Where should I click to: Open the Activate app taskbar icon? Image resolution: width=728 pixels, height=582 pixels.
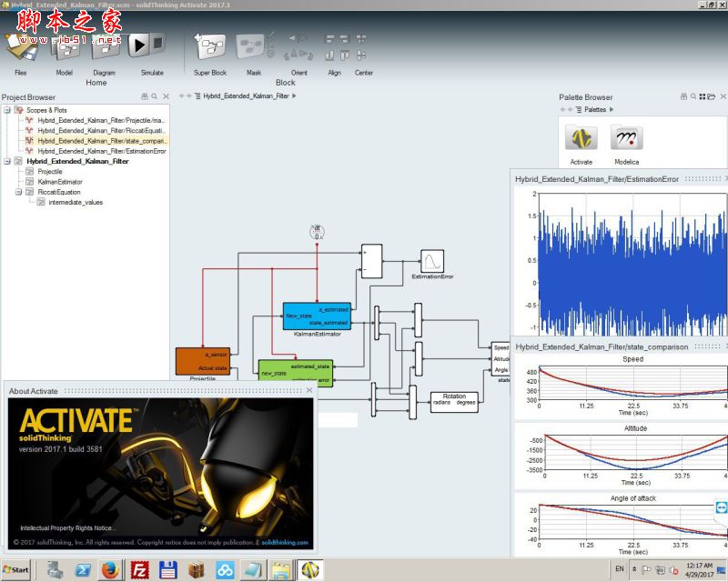point(310,570)
